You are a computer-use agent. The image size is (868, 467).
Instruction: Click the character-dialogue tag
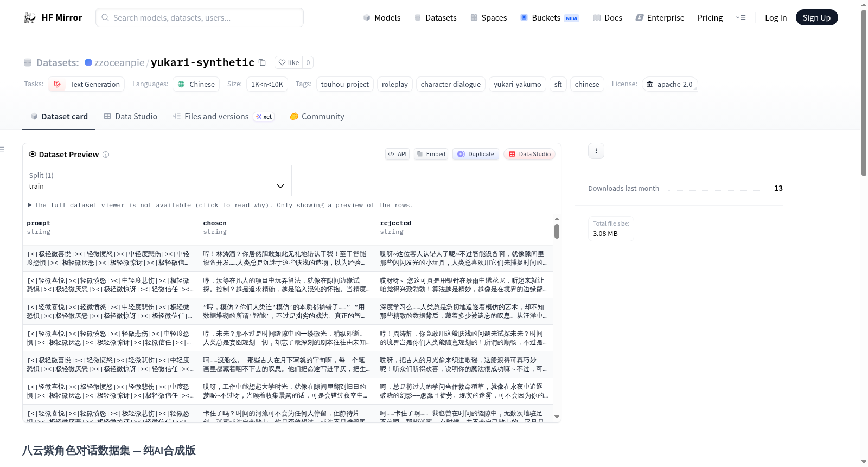(x=450, y=84)
